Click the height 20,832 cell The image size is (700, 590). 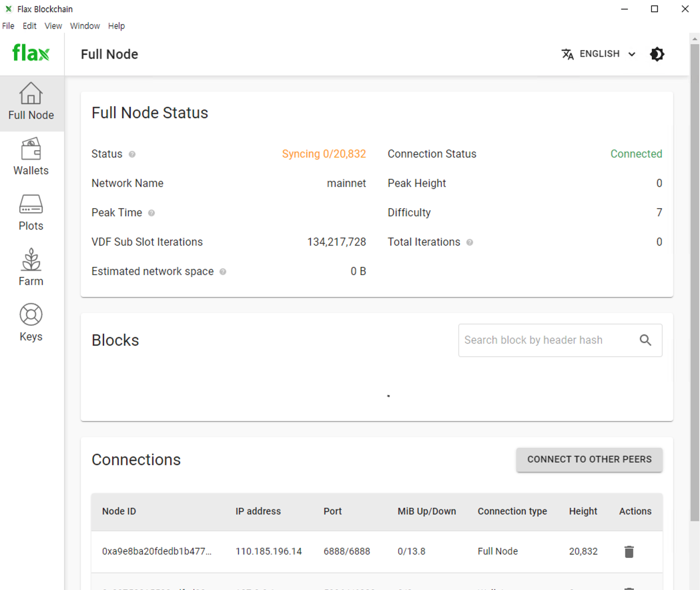pyautogui.click(x=583, y=551)
